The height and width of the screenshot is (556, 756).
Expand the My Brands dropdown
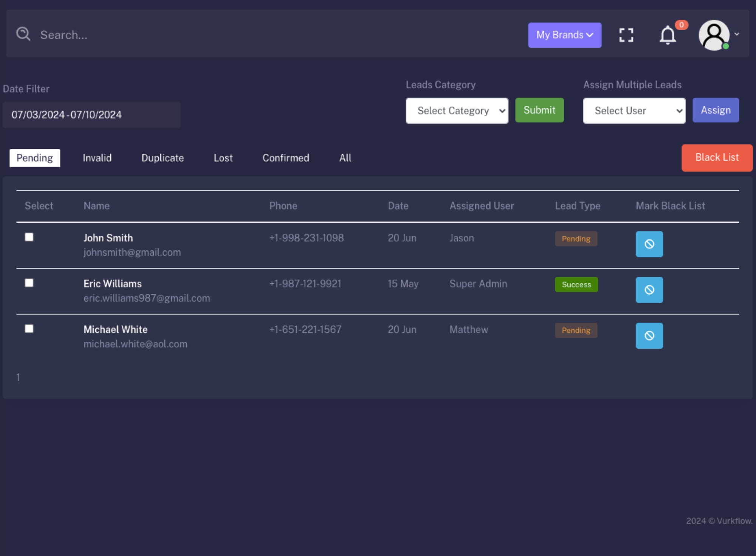(x=564, y=35)
